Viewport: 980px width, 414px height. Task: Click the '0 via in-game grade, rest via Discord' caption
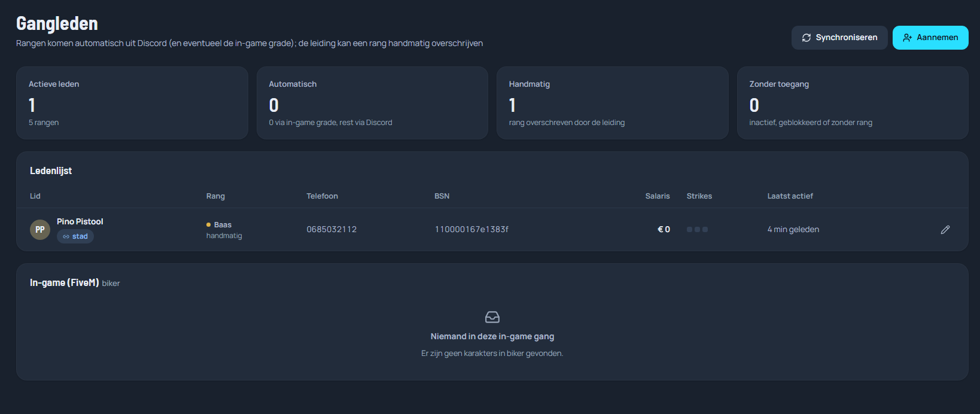coord(331,123)
